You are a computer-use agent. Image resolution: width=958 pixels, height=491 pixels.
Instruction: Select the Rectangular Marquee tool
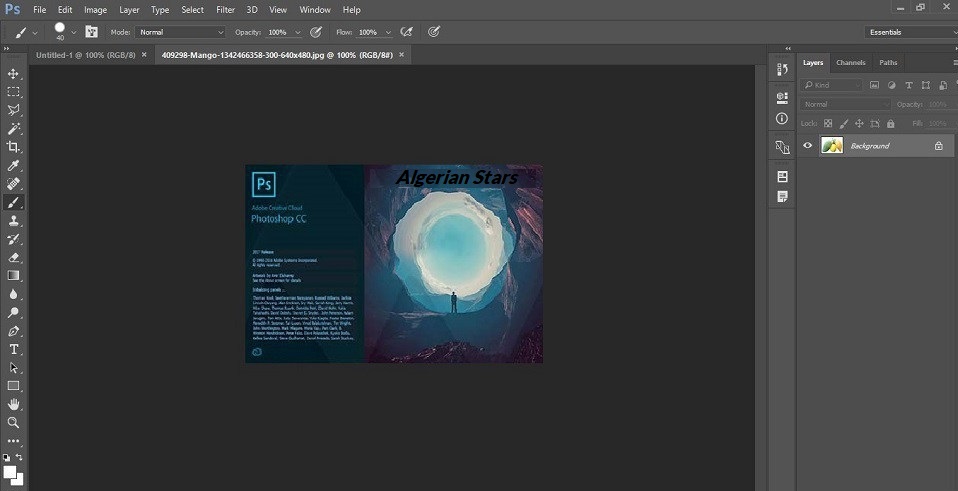[13, 92]
